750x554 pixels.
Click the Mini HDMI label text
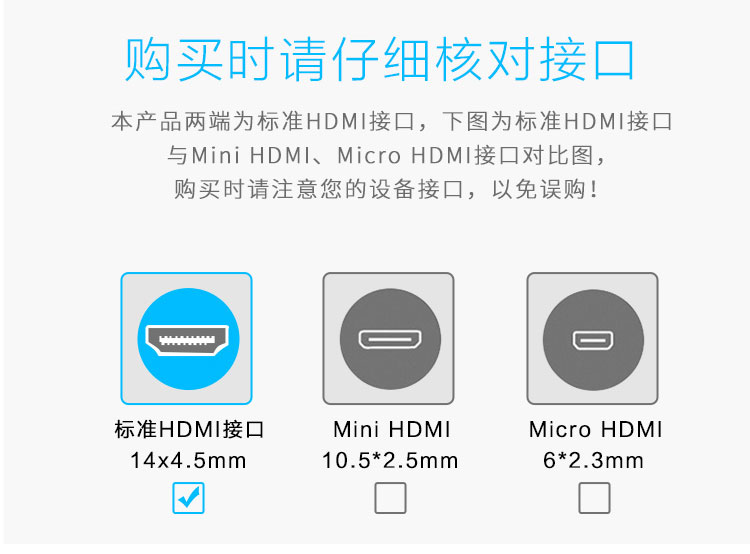(x=392, y=429)
